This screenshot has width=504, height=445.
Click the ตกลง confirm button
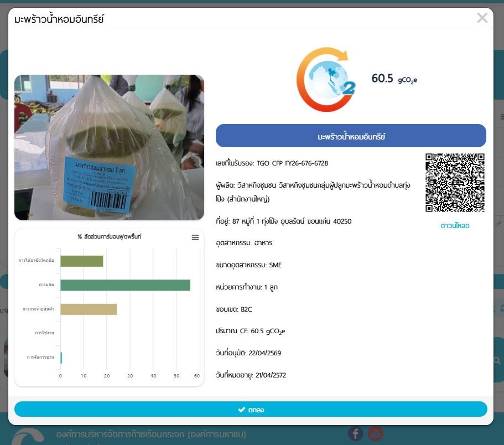click(x=251, y=410)
